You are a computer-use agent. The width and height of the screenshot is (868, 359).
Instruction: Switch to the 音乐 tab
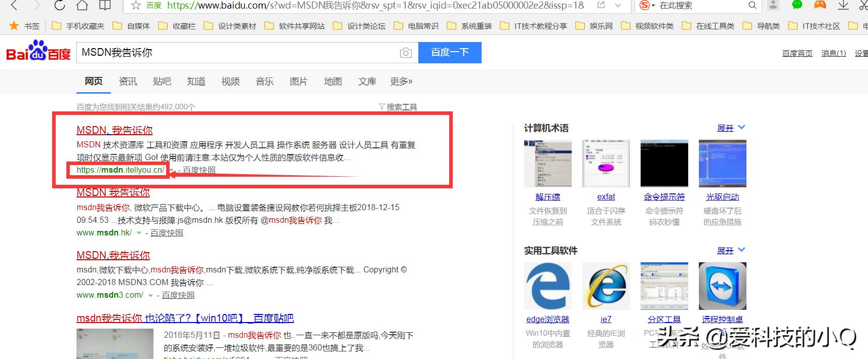[x=264, y=82]
